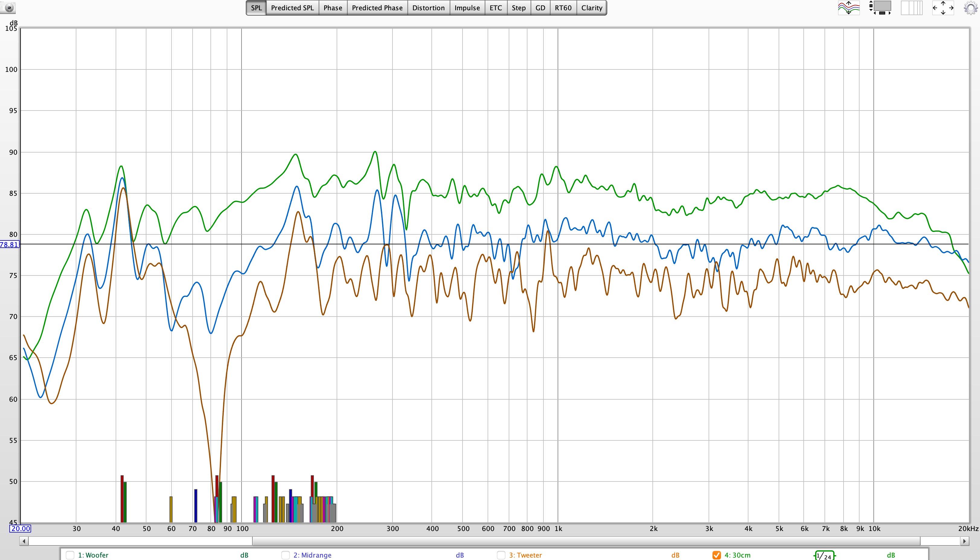Open graph controls gear icon
Image resolution: width=980 pixels, height=560 pixels.
(971, 8)
